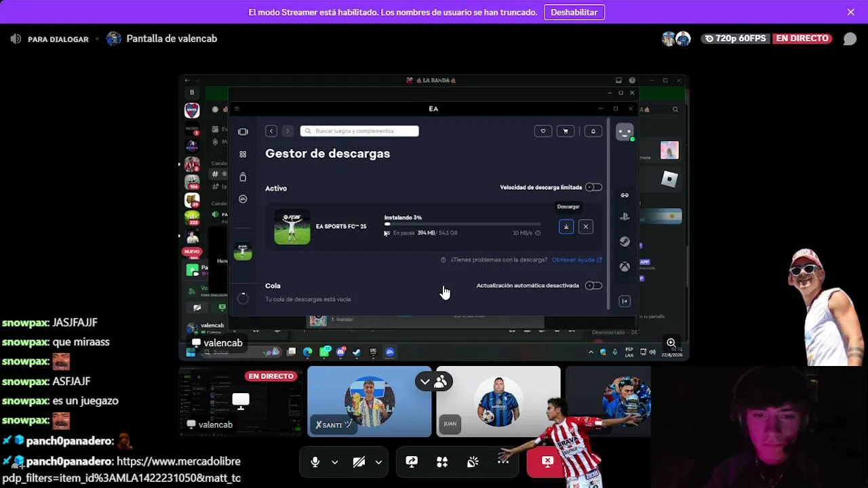Click the Windows Start button on shared taskbar

(191, 352)
